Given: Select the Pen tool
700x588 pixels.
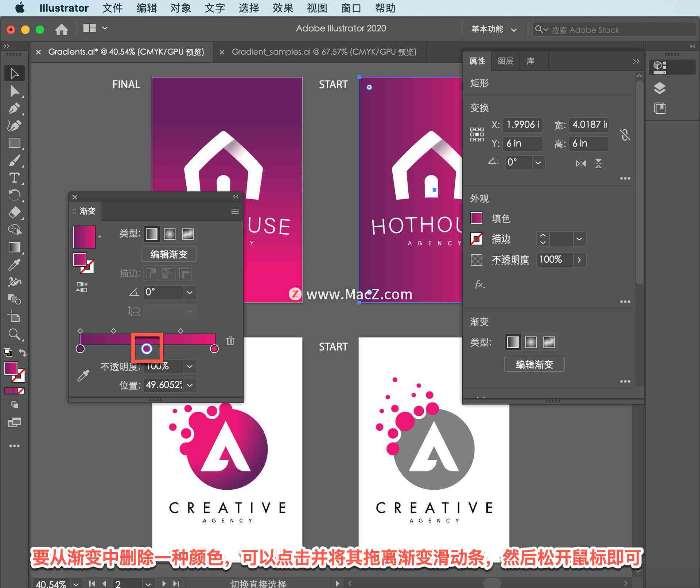Looking at the screenshot, I should point(15,108).
